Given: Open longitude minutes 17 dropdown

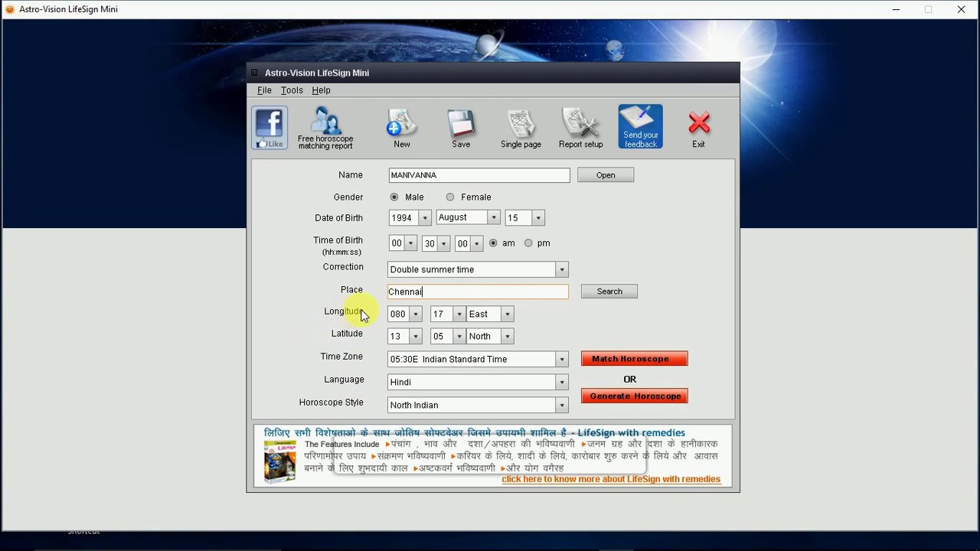Looking at the screenshot, I should 459,315.
